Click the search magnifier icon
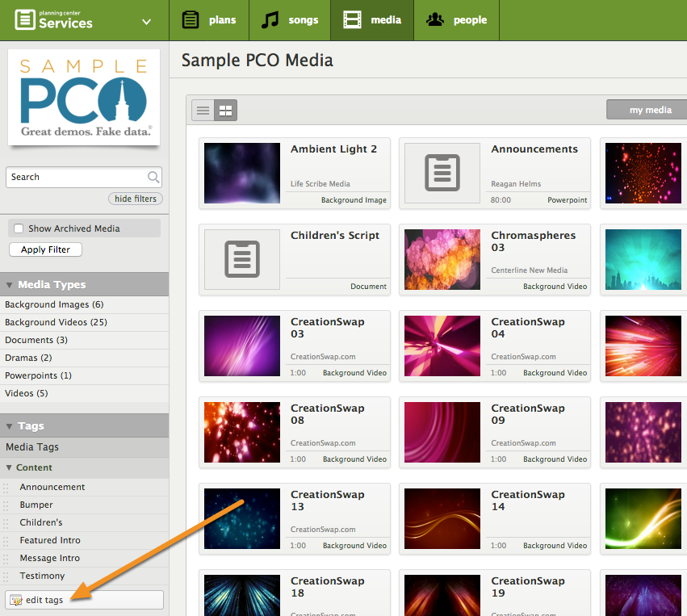The height and width of the screenshot is (616, 687). [153, 177]
